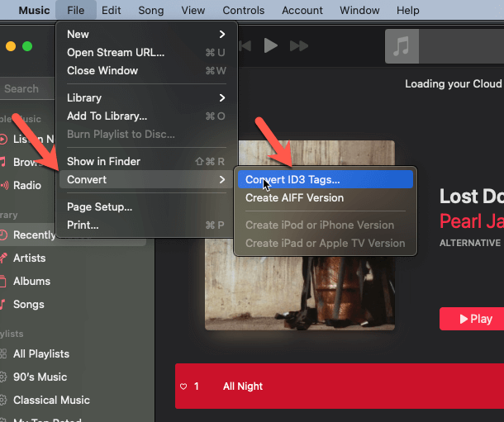Click the red Play album button
This screenshot has width=504, height=422.
coord(472,319)
